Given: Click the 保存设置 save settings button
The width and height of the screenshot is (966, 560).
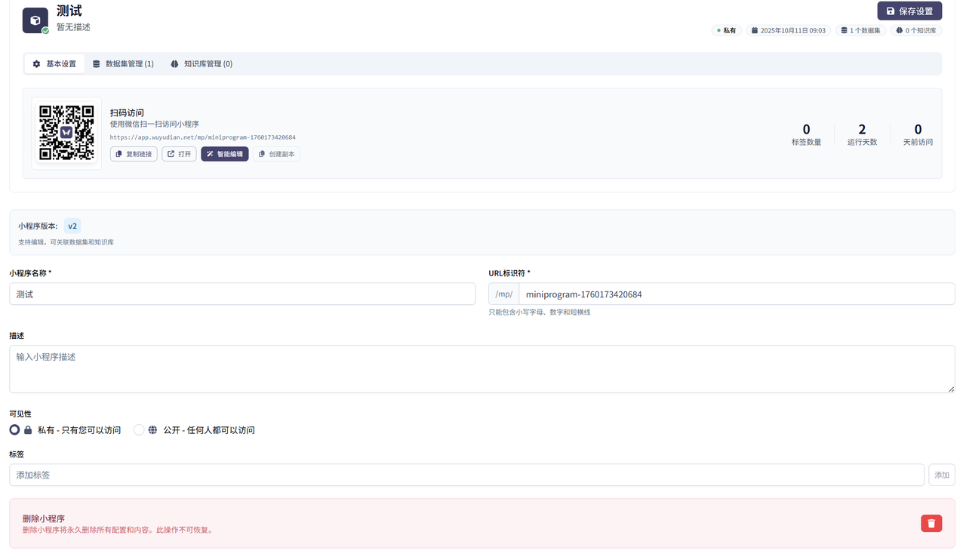Looking at the screenshot, I should pos(909,11).
